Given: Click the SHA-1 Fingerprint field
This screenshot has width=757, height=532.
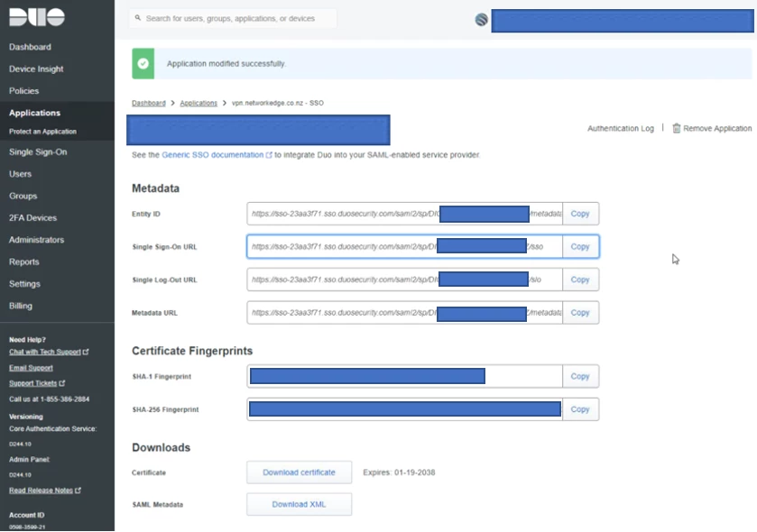Looking at the screenshot, I should 404,376.
